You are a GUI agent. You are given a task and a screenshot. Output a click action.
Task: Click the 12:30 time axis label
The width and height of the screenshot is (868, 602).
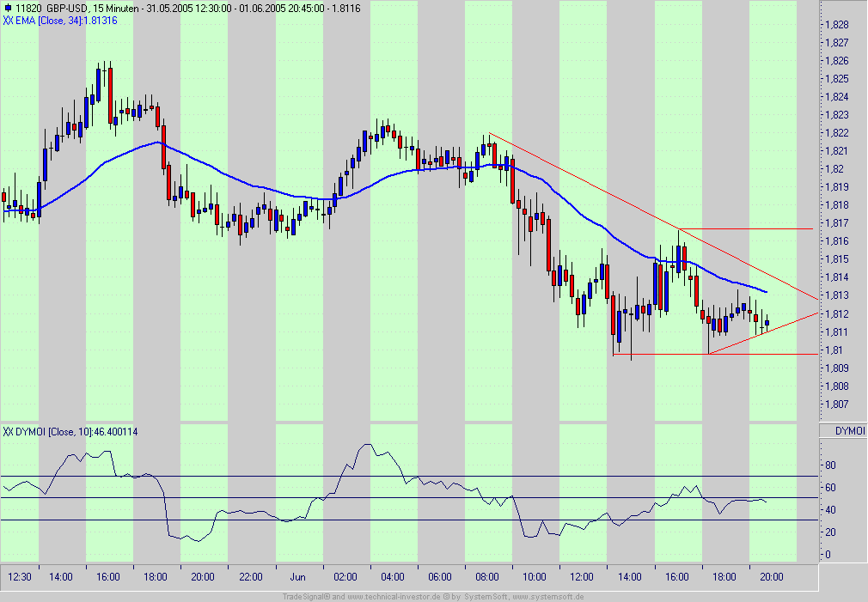pos(20,577)
